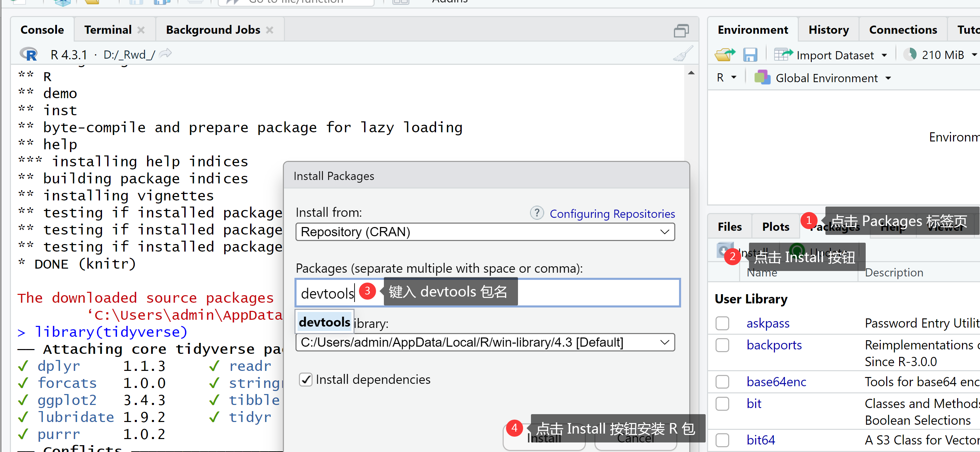Open the History tab
The image size is (980, 452).
(828, 30)
